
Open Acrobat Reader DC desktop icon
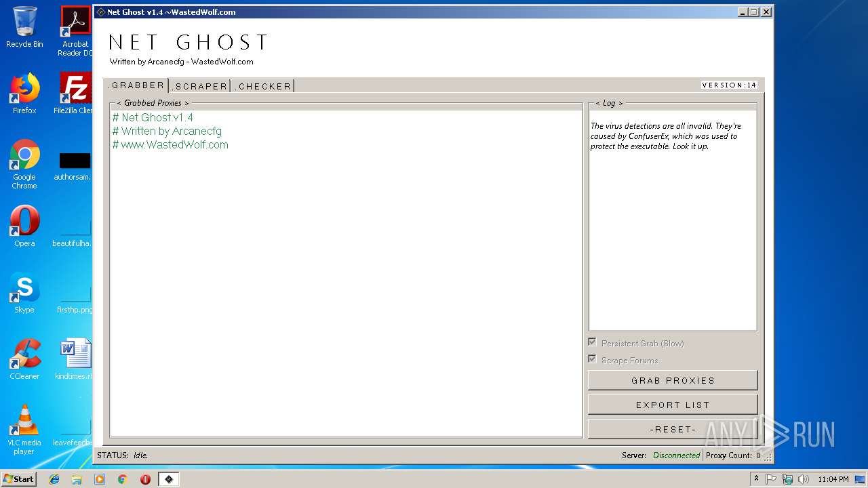pos(75,31)
